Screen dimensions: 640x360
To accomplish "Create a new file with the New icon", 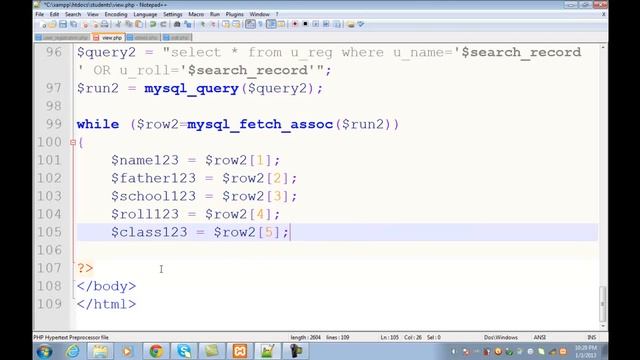I will 42,24.
